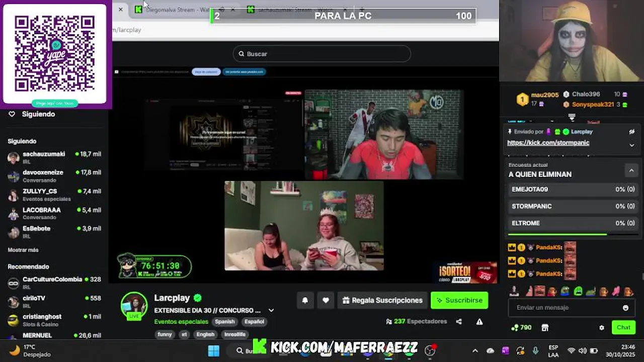
Task: Open davooxeneize channel in sidebar
Action: click(54, 176)
